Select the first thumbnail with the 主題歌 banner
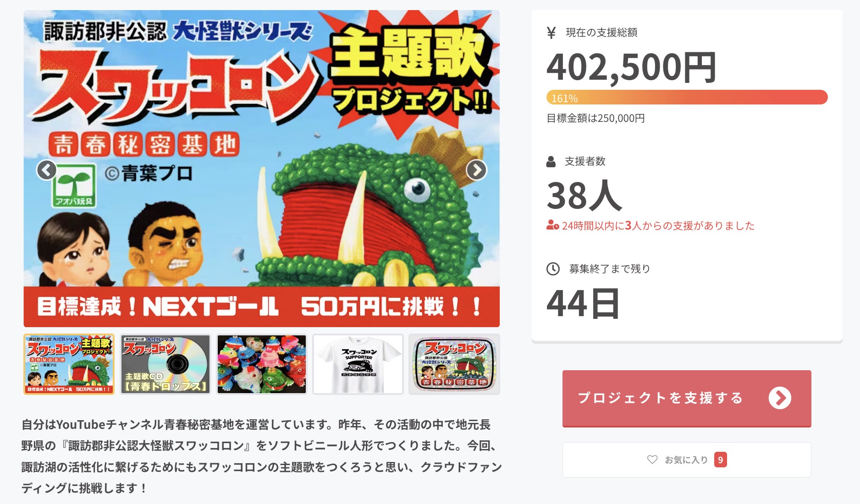Screen dimensions: 860x504 click(x=69, y=364)
